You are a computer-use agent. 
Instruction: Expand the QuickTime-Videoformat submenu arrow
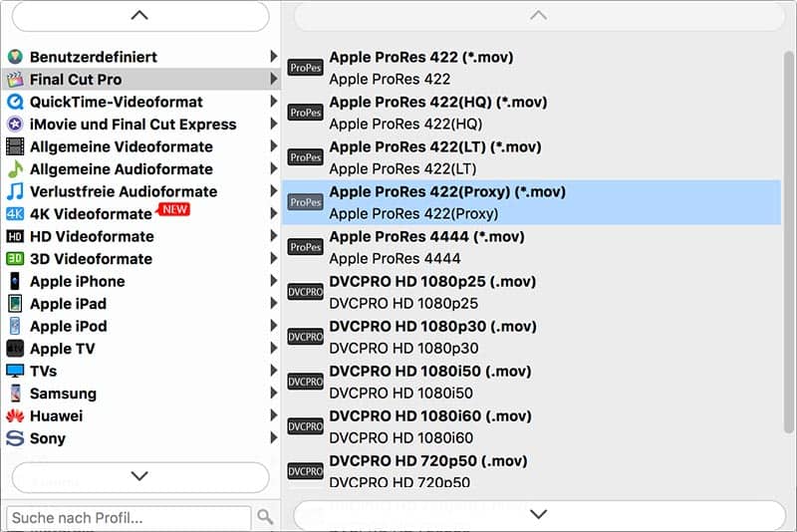click(273, 101)
